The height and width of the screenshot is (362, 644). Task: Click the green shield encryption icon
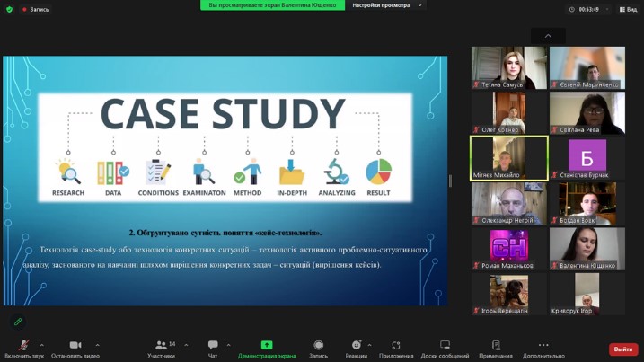[x=9, y=9]
